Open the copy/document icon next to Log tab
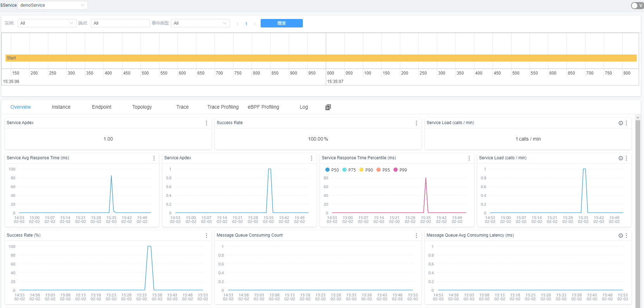The width and height of the screenshot is (644, 308). pyautogui.click(x=328, y=107)
